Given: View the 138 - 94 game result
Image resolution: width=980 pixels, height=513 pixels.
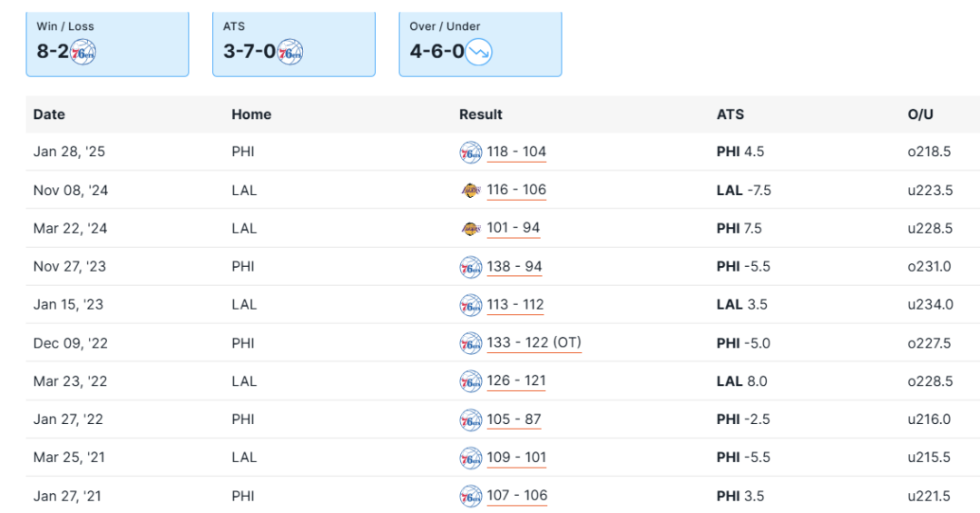Looking at the screenshot, I should click(514, 266).
